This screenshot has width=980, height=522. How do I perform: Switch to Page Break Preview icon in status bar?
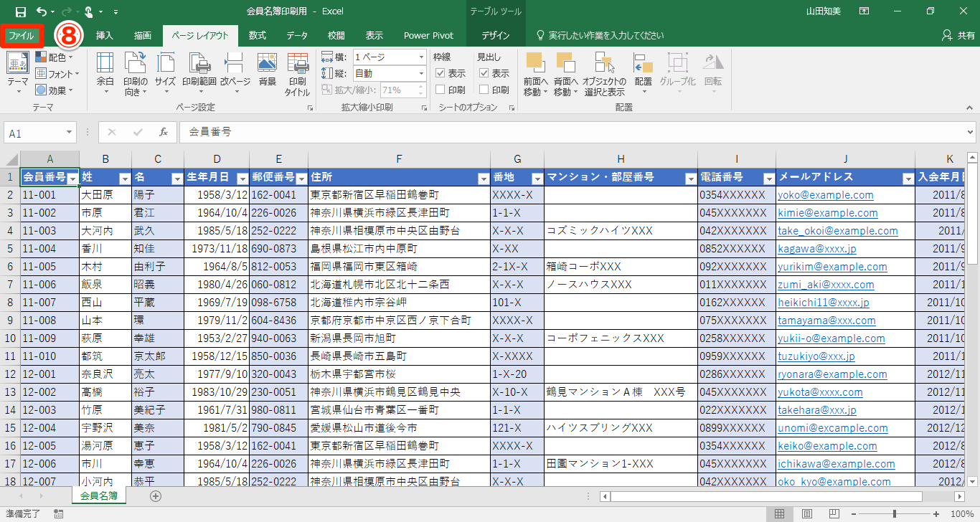(x=834, y=513)
